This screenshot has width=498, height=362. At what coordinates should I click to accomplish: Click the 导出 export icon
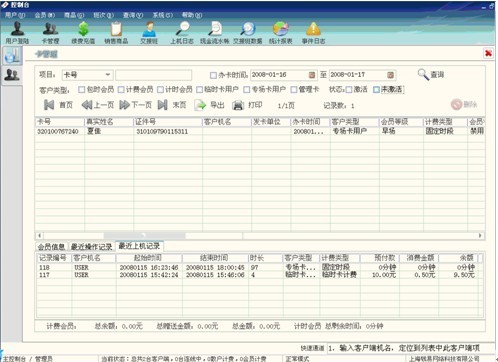[200, 105]
